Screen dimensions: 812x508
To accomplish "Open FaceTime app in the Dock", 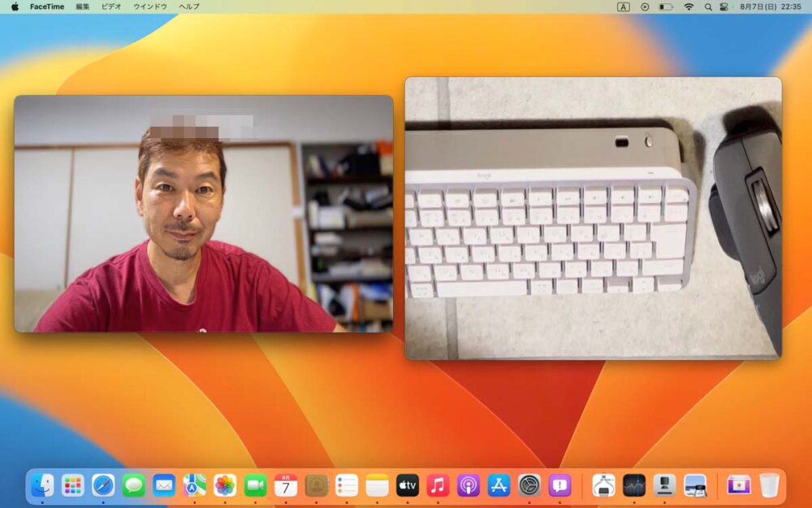I will [x=255, y=485].
